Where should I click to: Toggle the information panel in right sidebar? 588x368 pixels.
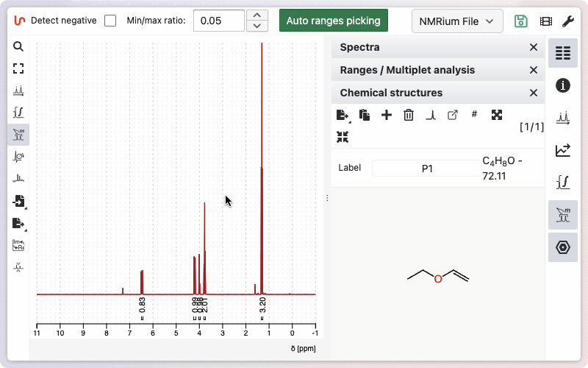click(x=563, y=85)
